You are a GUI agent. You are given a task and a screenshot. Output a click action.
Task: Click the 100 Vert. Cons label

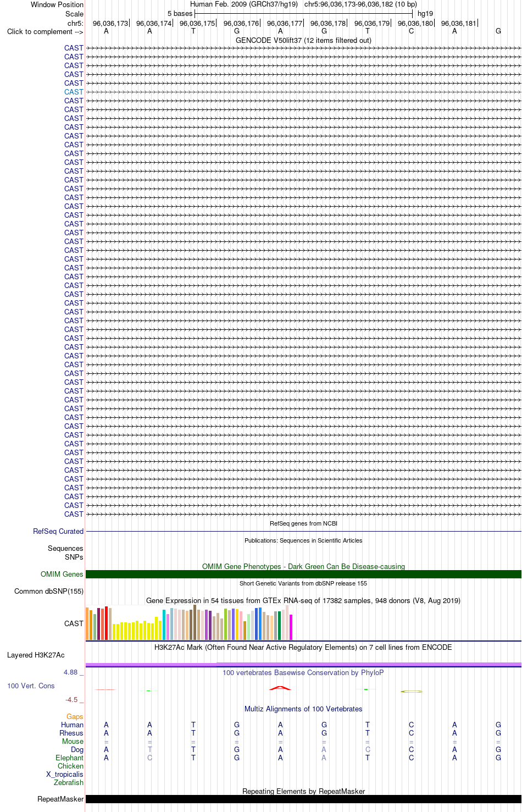31,686
